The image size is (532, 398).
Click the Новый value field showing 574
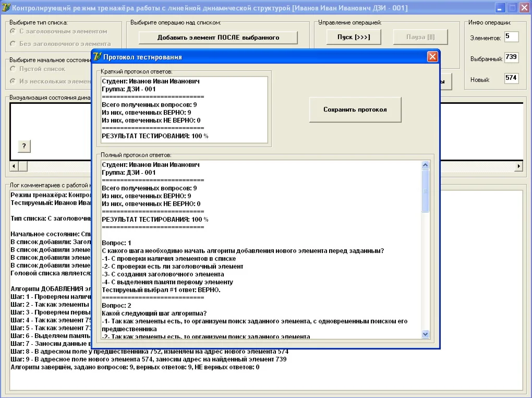point(511,78)
